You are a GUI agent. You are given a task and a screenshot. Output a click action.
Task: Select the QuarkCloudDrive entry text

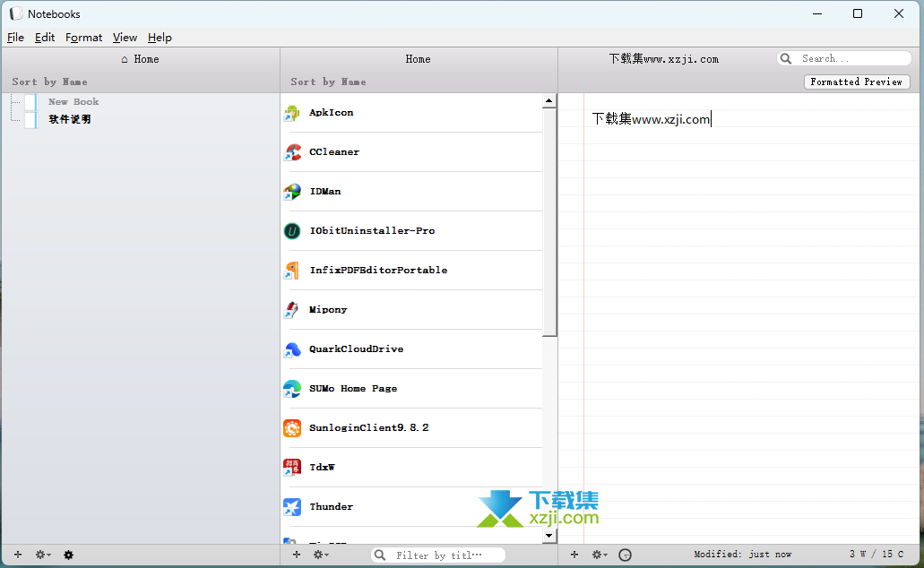357,349
